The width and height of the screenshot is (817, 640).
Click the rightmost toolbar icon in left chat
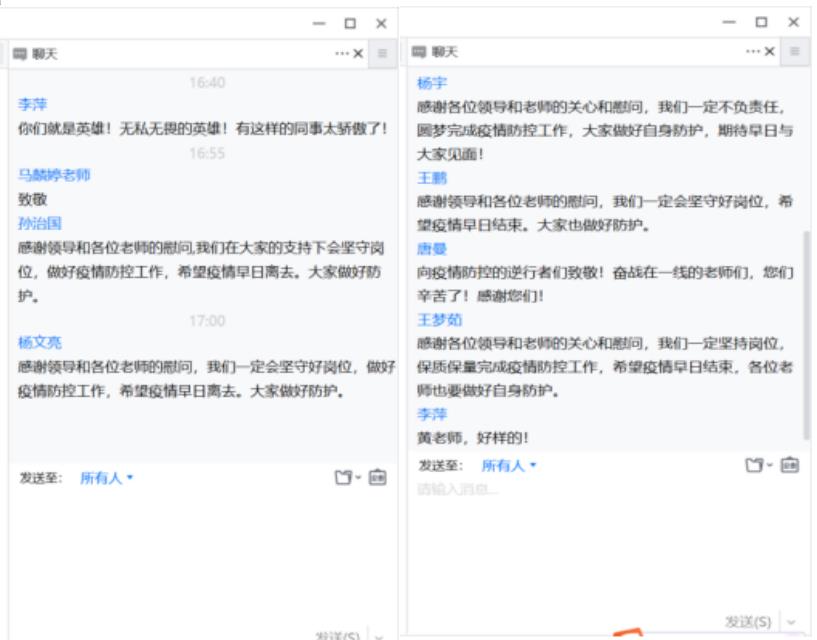point(377,478)
